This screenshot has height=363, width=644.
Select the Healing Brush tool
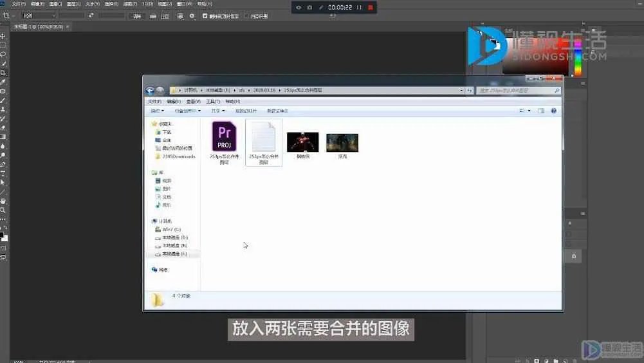click(x=3, y=91)
